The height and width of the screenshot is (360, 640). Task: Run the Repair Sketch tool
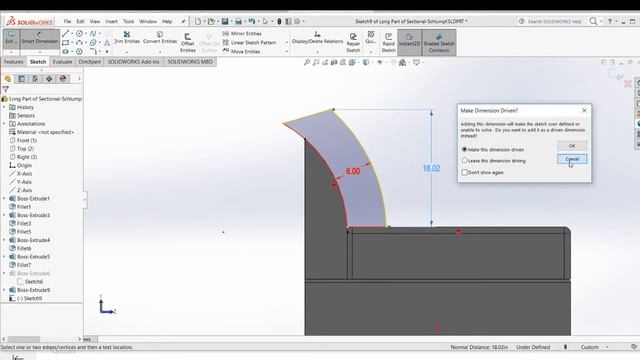pos(353,42)
